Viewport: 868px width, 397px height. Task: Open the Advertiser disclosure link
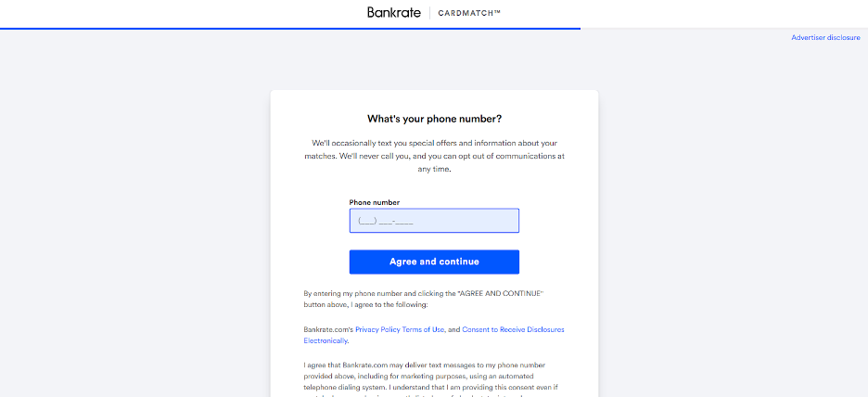point(825,38)
